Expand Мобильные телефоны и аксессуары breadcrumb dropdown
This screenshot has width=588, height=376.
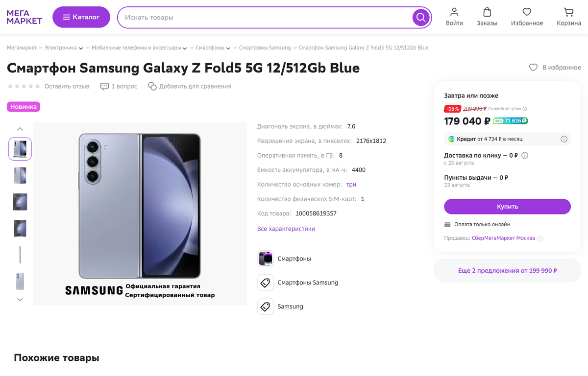pyautogui.click(x=185, y=48)
